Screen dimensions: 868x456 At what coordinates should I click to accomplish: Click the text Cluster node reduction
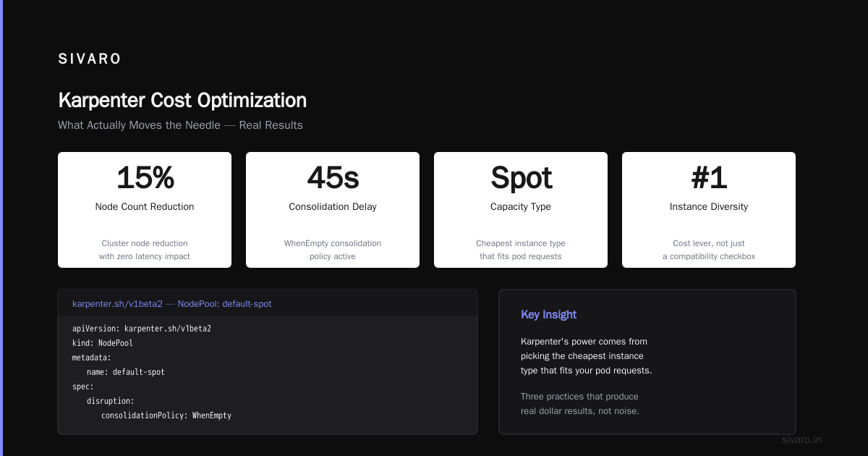tap(145, 243)
